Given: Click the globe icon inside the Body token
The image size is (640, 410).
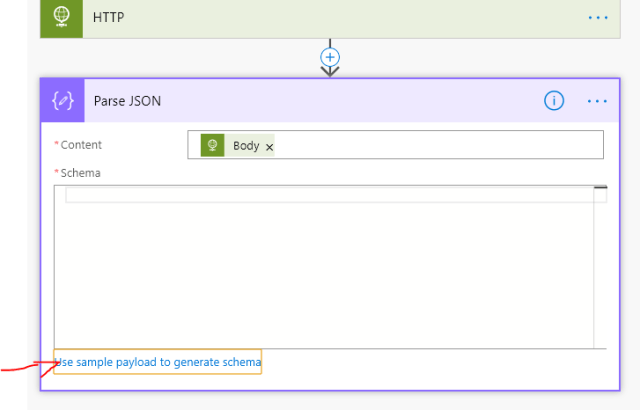Looking at the screenshot, I should click(x=212, y=146).
